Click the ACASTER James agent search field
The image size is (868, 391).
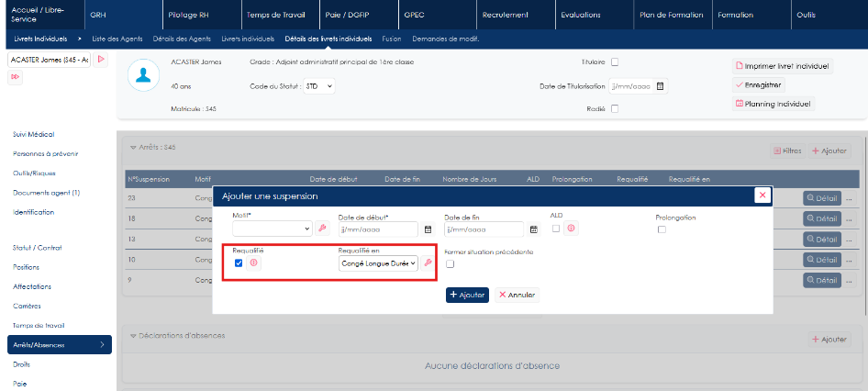click(x=50, y=60)
